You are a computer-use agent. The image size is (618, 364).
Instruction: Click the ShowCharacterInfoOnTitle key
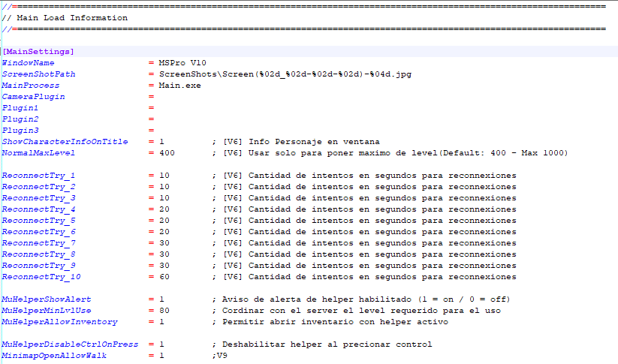pyautogui.click(x=65, y=142)
